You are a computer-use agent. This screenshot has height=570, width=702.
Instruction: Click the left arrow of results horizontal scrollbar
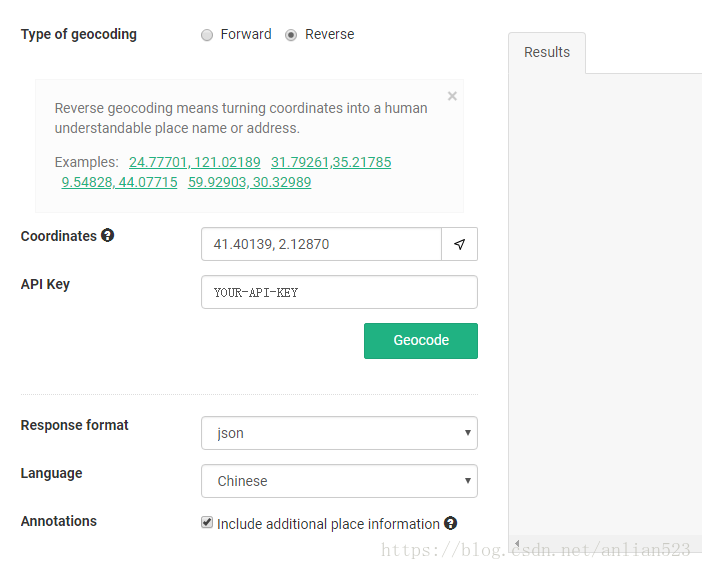click(517, 544)
